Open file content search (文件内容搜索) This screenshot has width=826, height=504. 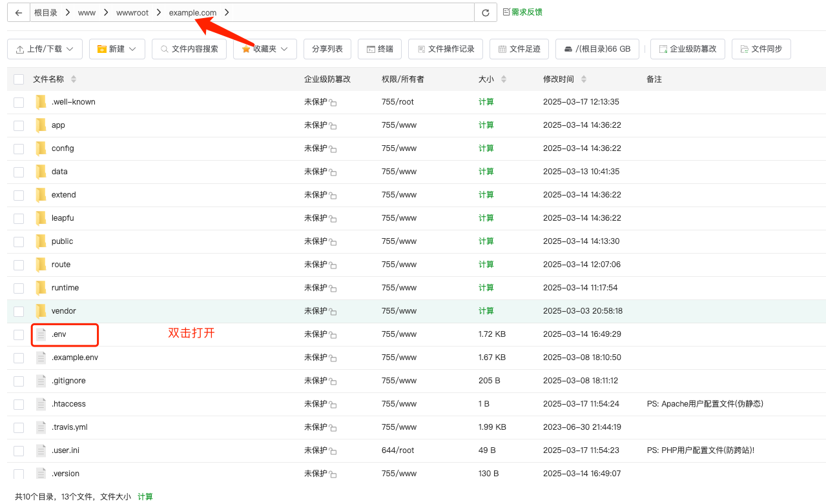pyautogui.click(x=189, y=49)
